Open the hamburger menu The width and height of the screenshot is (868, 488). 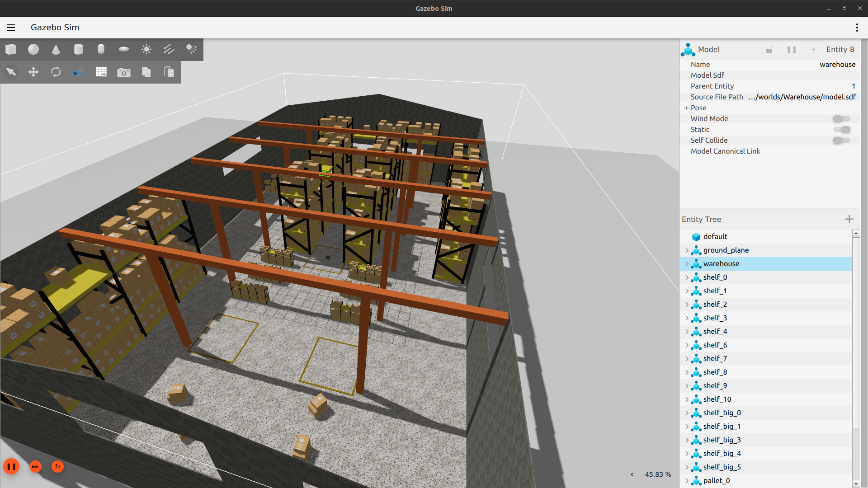tap(11, 28)
